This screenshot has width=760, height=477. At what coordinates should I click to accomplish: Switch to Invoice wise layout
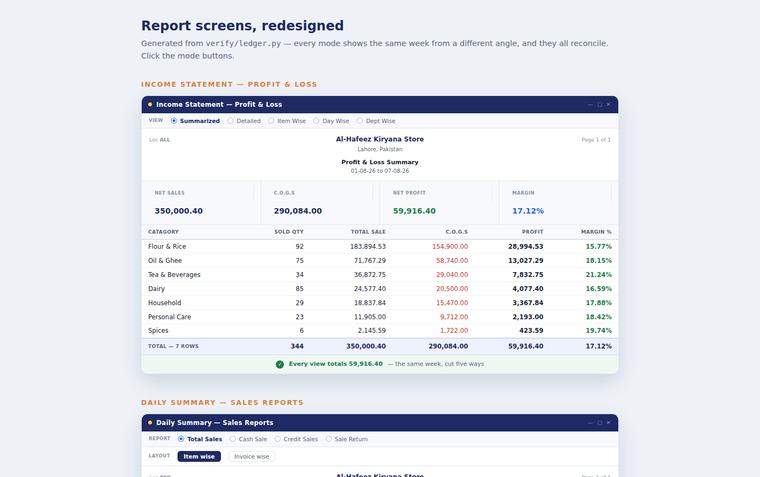[252, 456]
